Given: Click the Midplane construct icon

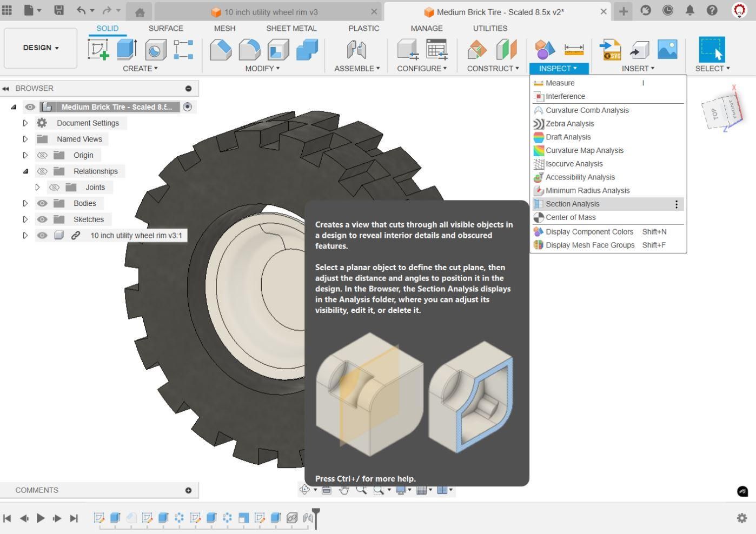Looking at the screenshot, I should point(507,50).
